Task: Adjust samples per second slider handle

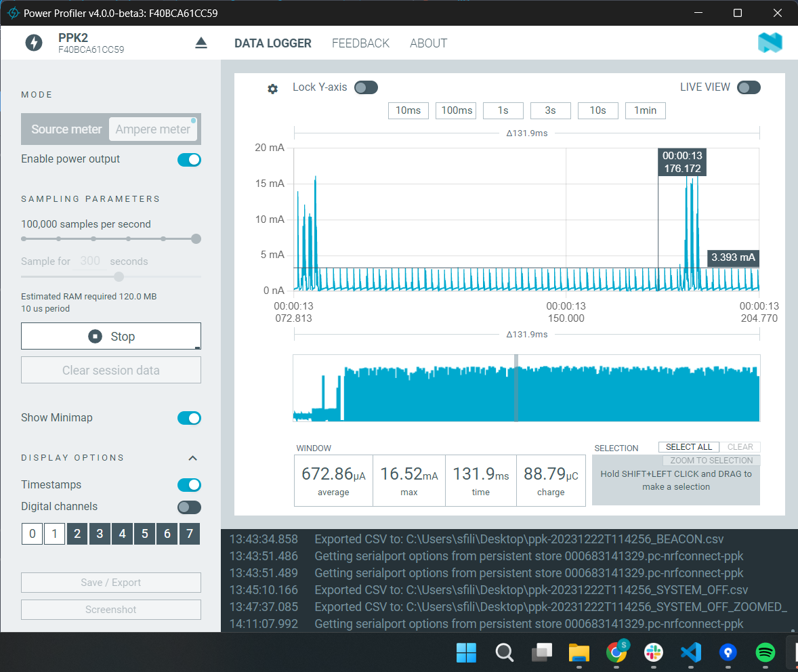Action: coord(196,238)
